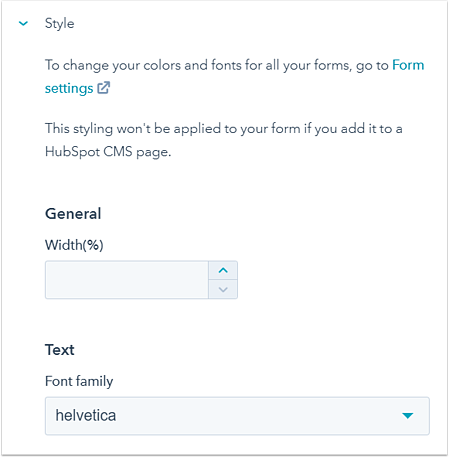Click the 'This styling won't be applied' sentence
The image size is (449, 457).
224,140
